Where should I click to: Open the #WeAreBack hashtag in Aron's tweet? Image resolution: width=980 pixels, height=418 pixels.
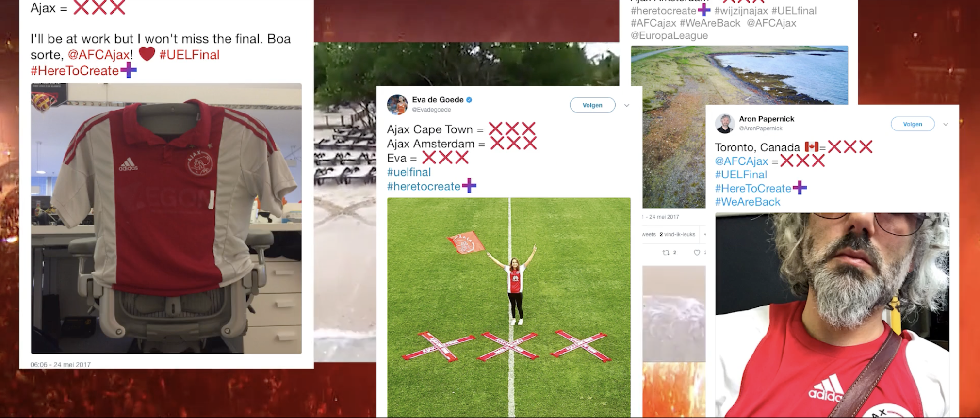(x=748, y=202)
